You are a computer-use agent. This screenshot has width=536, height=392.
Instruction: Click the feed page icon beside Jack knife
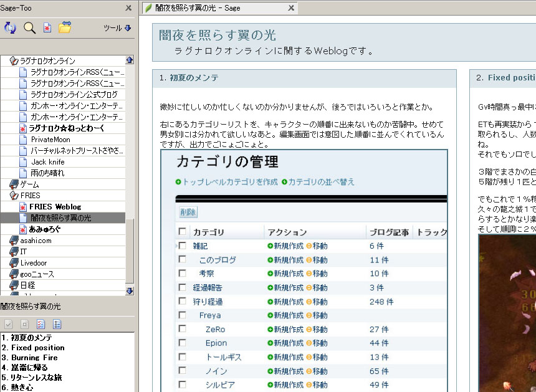(23, 162)
